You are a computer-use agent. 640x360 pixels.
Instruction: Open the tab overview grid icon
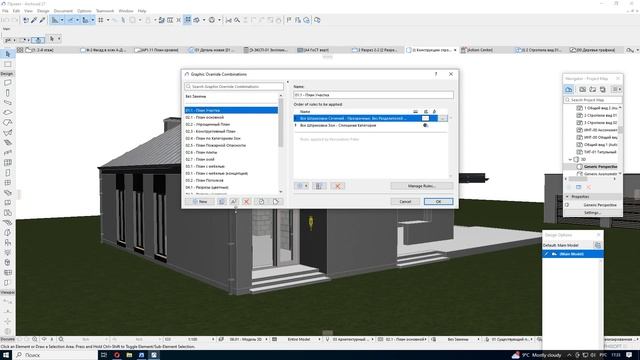click(x=20, y=50)
